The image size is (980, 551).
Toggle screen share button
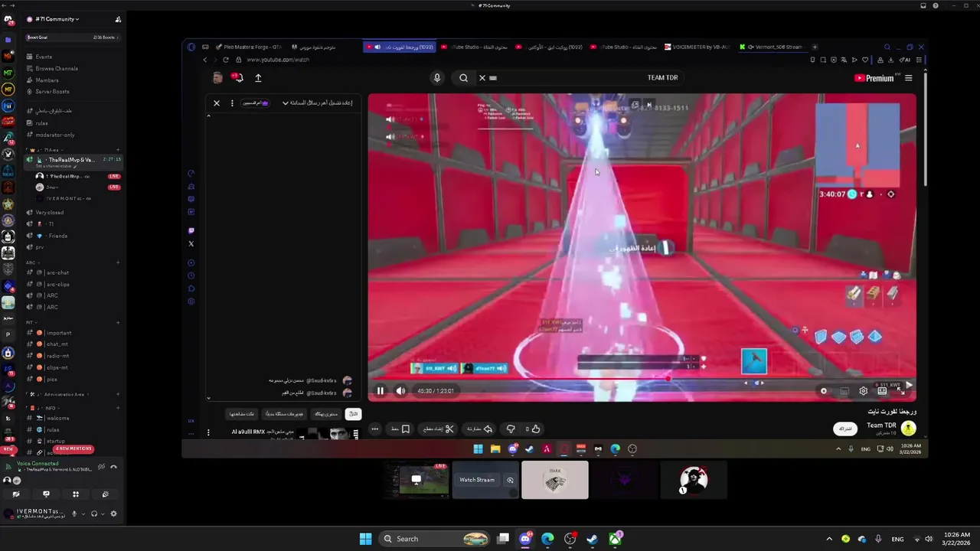(46, 494)
